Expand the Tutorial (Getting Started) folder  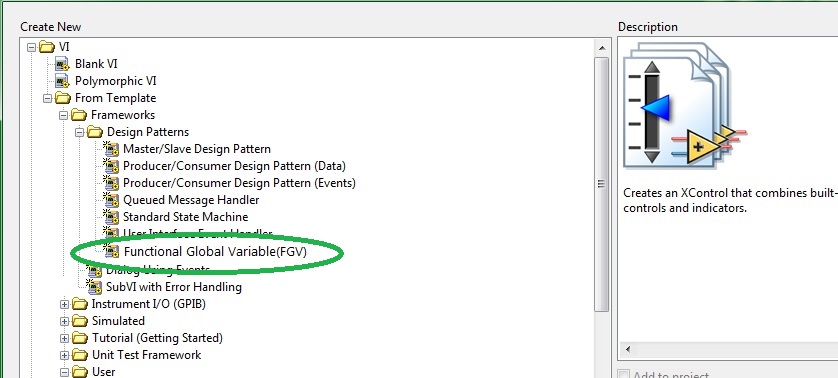(x=64, y=338)
